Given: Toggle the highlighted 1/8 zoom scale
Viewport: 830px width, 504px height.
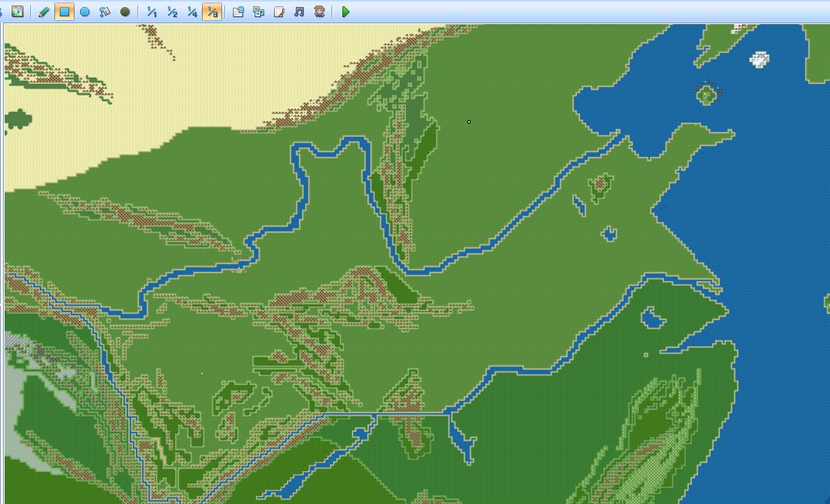Looking at the screenshot, I should (x=212, y=12).
